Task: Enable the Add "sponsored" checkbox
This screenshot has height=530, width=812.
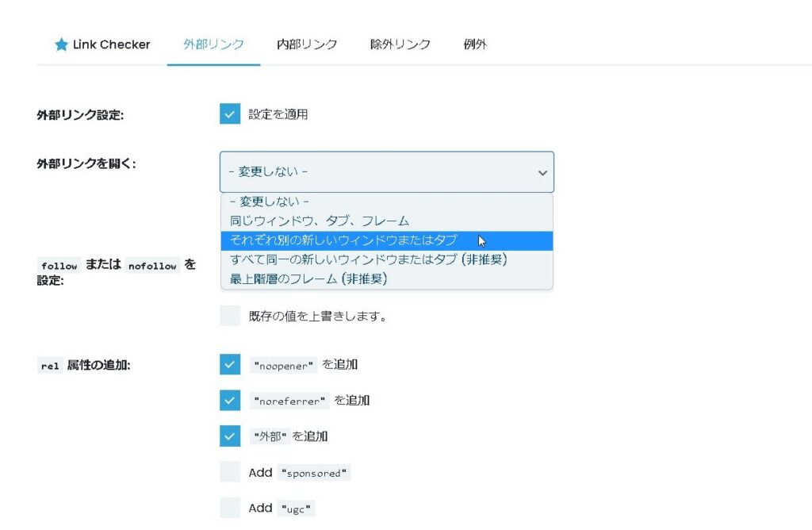Action: click(x=230, y=472)
